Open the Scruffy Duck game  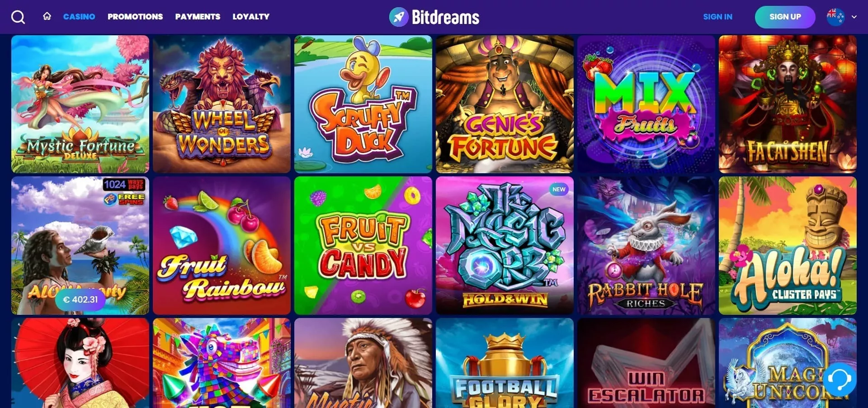(363, 104)
